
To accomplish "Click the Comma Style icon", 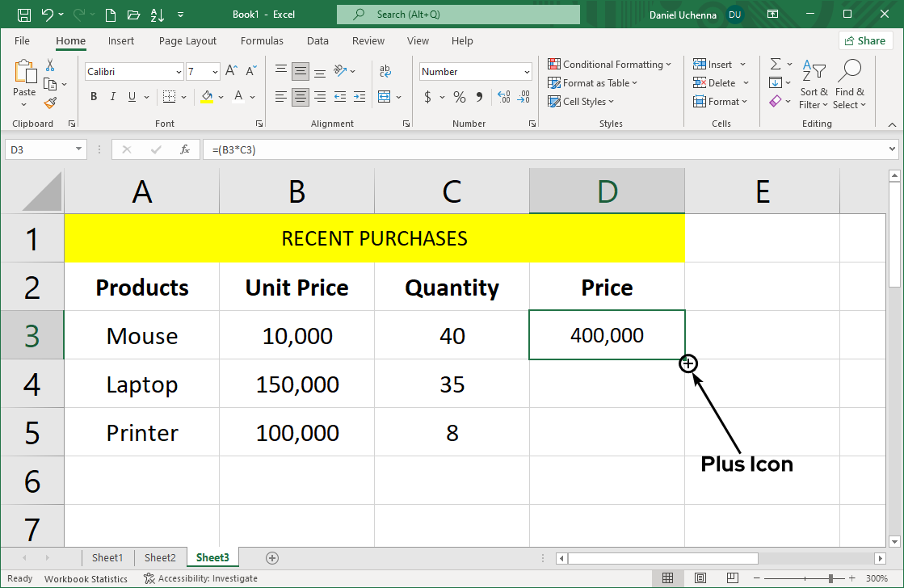I will [479, 96].
